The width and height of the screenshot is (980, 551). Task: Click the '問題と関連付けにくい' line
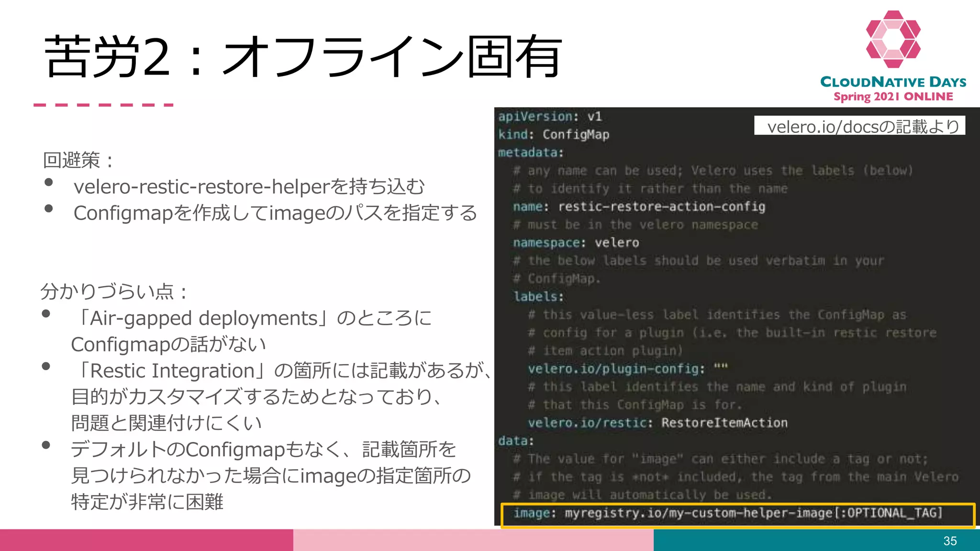coord(167,423)
